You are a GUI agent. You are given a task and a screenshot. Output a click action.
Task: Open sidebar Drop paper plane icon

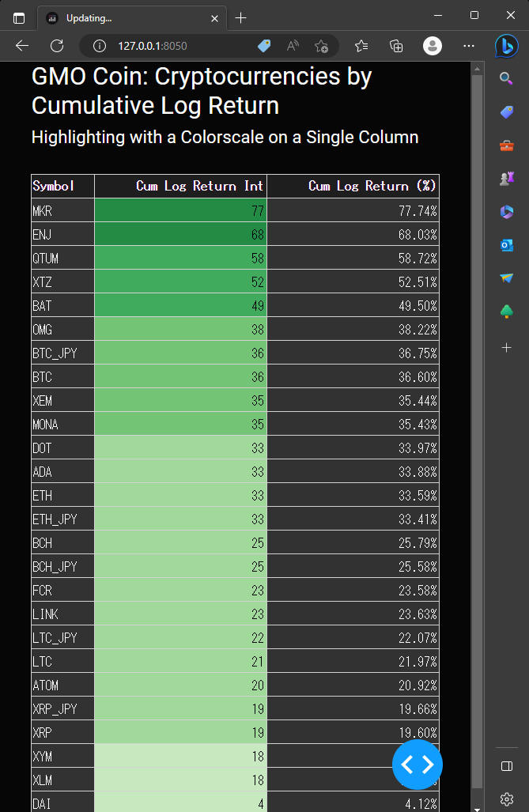(x=506, y=278)
